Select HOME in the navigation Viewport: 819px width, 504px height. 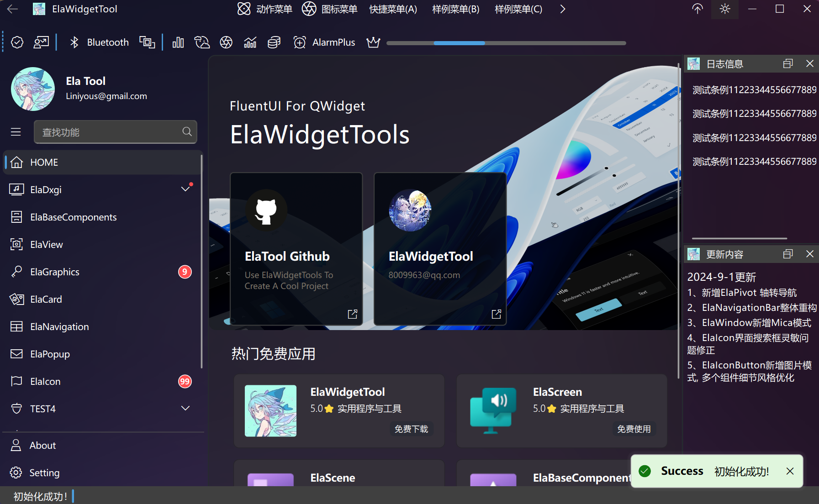(102, 163)
